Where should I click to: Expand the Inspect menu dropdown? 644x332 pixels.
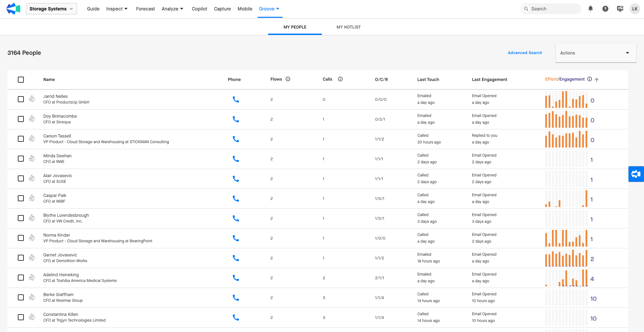[x=117, y=9]
